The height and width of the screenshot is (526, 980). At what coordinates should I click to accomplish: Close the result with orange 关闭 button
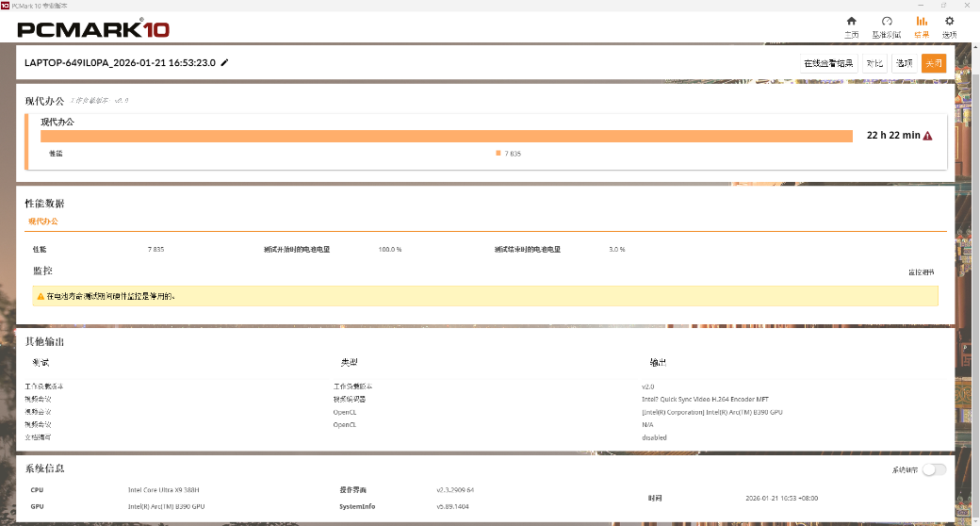933,63
